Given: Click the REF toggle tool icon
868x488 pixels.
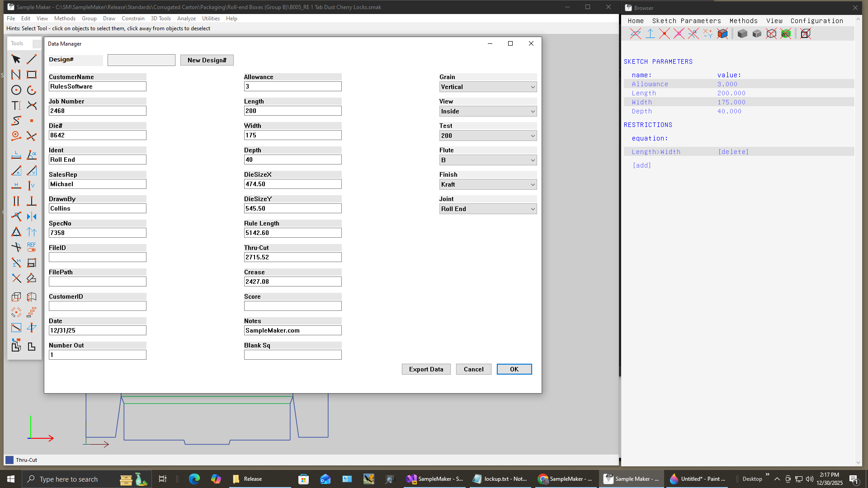Looking at the screenshot, I should [32, 247].
